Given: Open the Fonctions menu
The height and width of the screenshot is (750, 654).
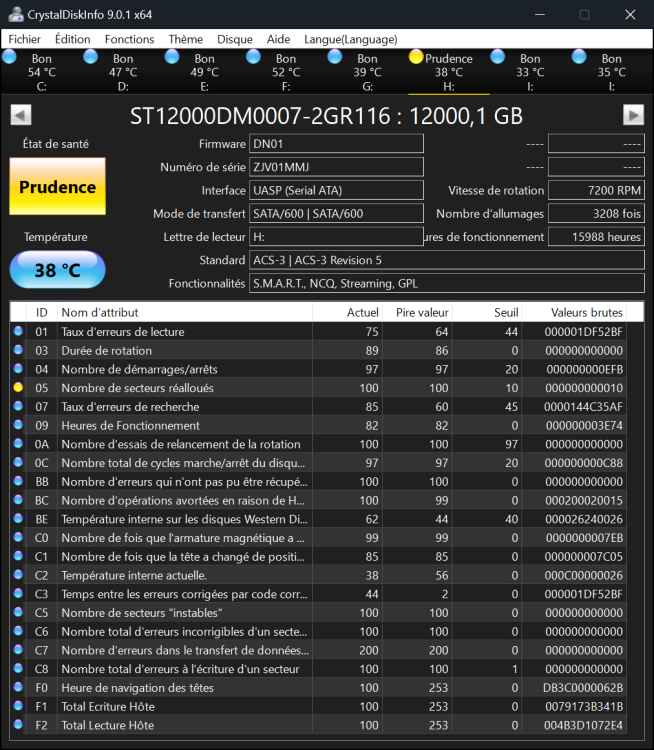Looking at the screenshot, I should tap(129, 39).
